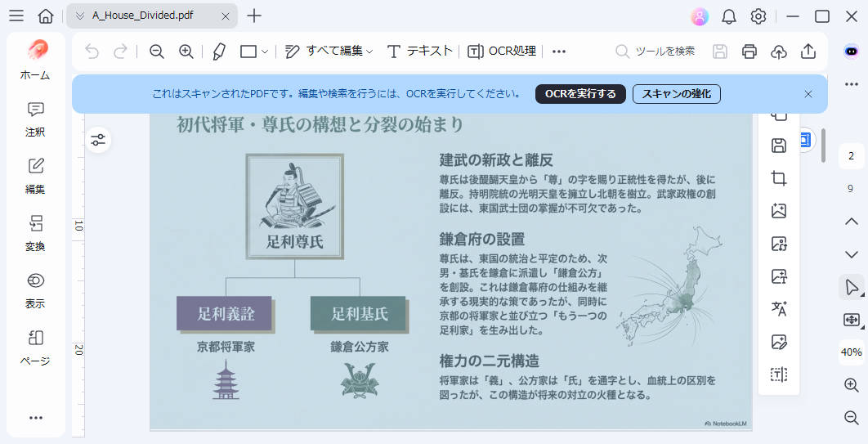Click the image edit pencil icon
Image resolution: width=868 pixels, height=444 pixels.
(x=779, y=342)
